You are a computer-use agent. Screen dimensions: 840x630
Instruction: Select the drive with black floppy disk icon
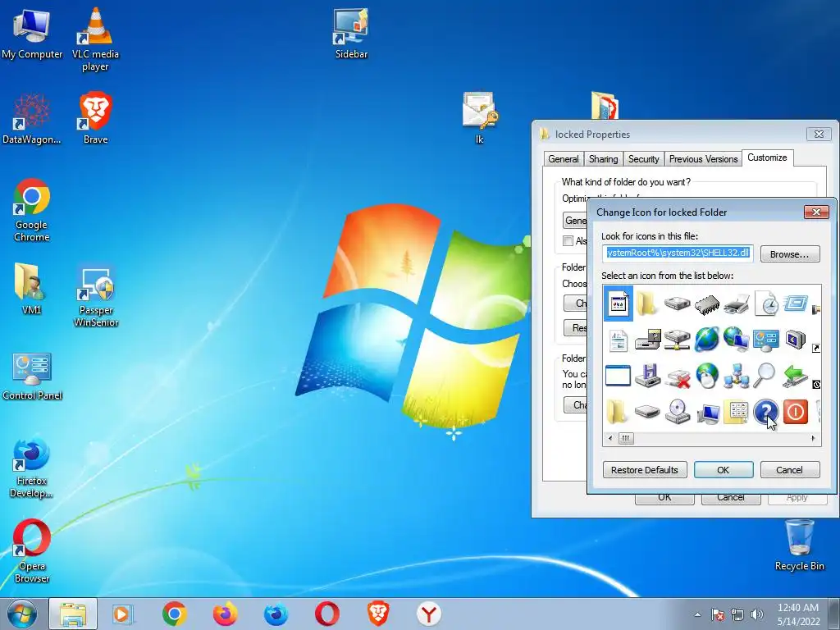[648, 340]
